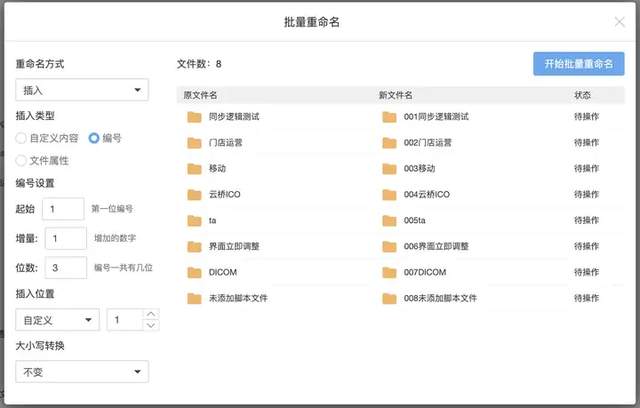The width and height of the screenshot is (640, 408).
Task: Click the 原文件名 column header
Action: coord(200,96)
